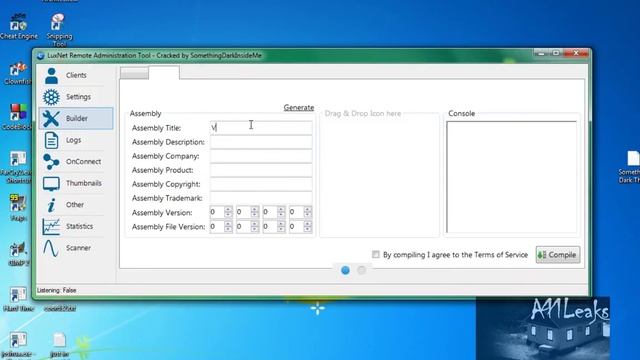Screen dimensions: 640x360
Task: Click the Drag & Drop Icon area
Action: (x=380, y=176)
